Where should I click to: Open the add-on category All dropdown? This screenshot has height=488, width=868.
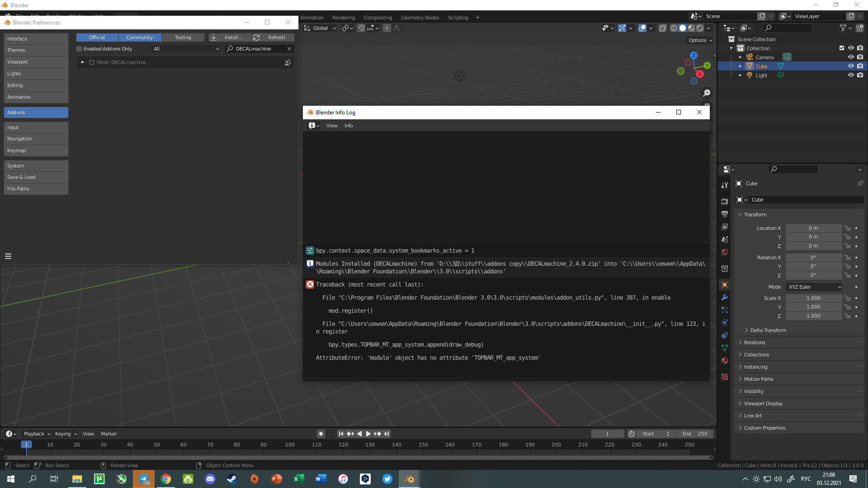(186, 49)
